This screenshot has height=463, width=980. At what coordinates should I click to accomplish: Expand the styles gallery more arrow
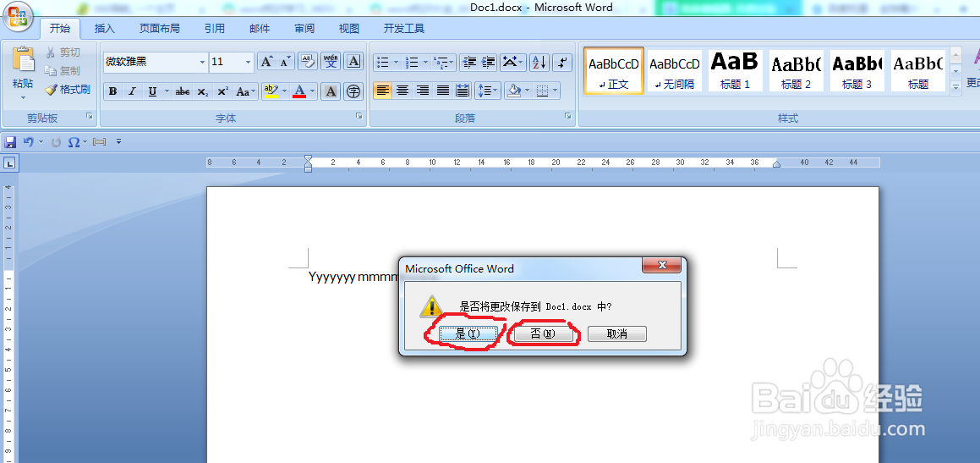(955, 88)
